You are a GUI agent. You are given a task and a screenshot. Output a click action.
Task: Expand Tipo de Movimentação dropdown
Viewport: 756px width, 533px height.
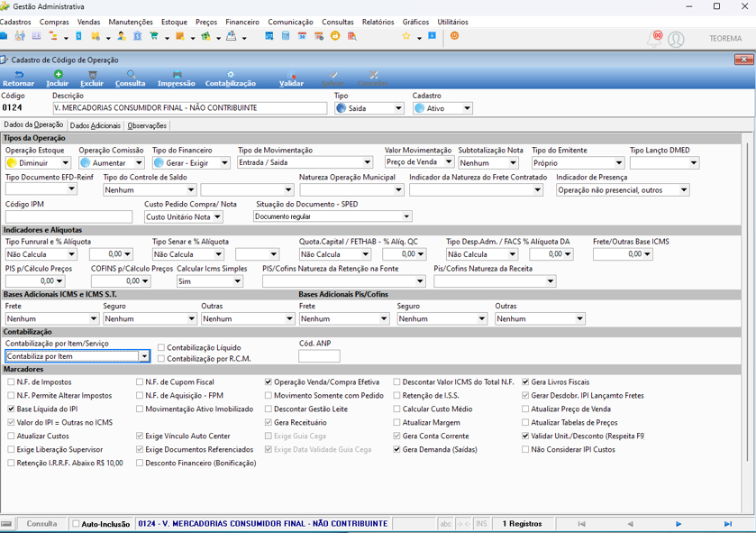point(305,162)
